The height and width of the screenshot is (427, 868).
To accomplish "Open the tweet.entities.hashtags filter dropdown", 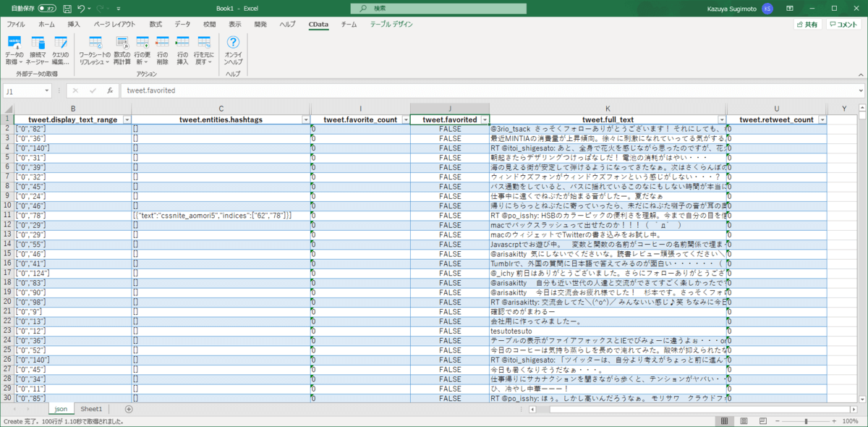I will pos(305,119).
